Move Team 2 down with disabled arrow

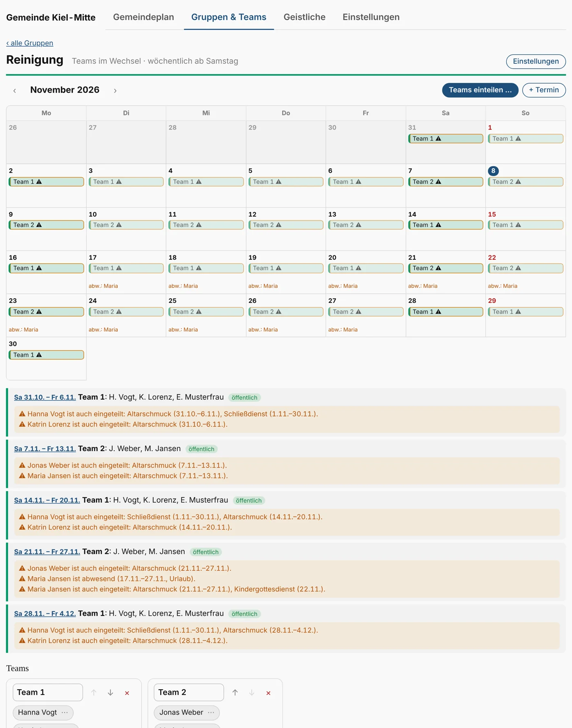252,693
